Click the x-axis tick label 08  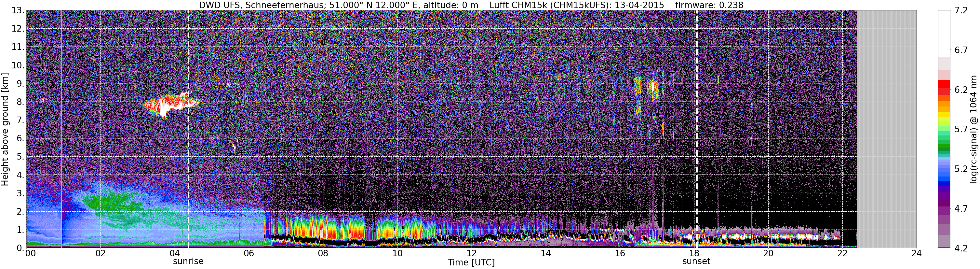click(323, 253)
